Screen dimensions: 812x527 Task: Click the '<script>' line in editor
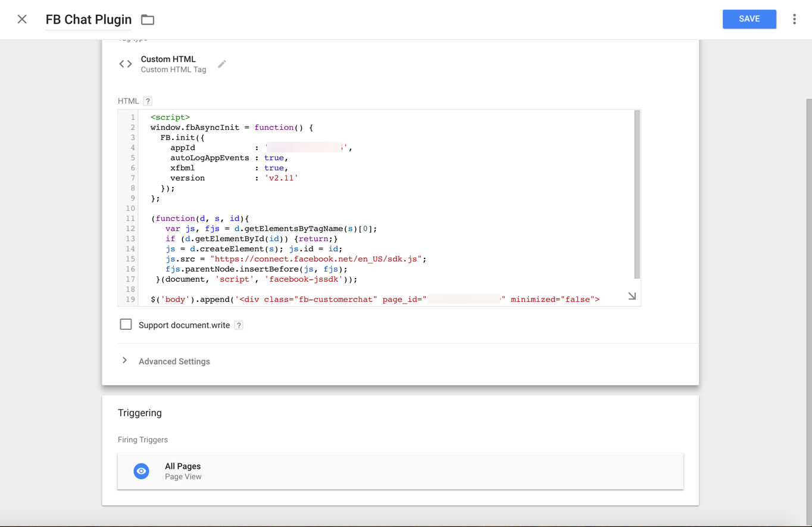170,117
